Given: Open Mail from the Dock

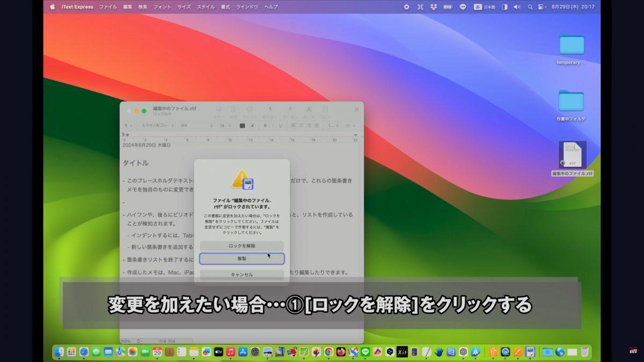Looking at the screenshot, I should click(x=108, y=352).
